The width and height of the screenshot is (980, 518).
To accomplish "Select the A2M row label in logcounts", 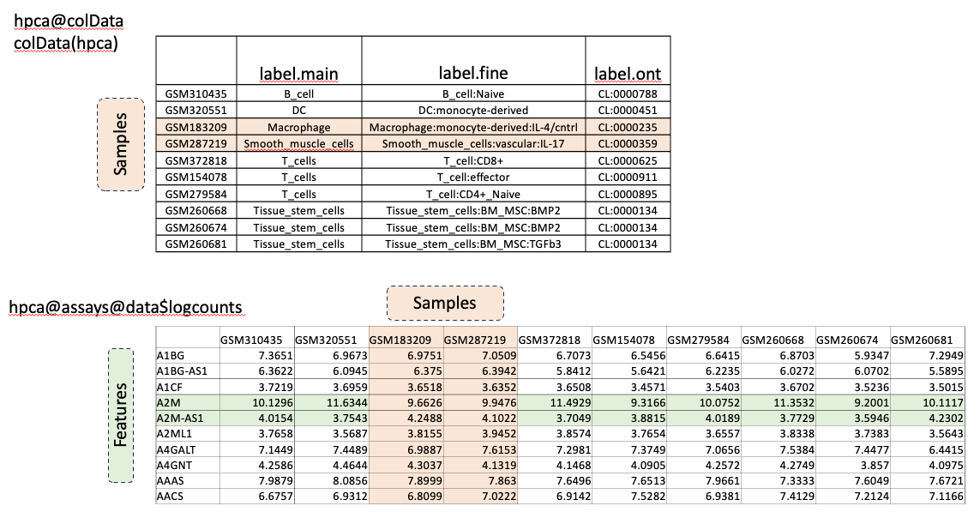I will click(166, 402).
